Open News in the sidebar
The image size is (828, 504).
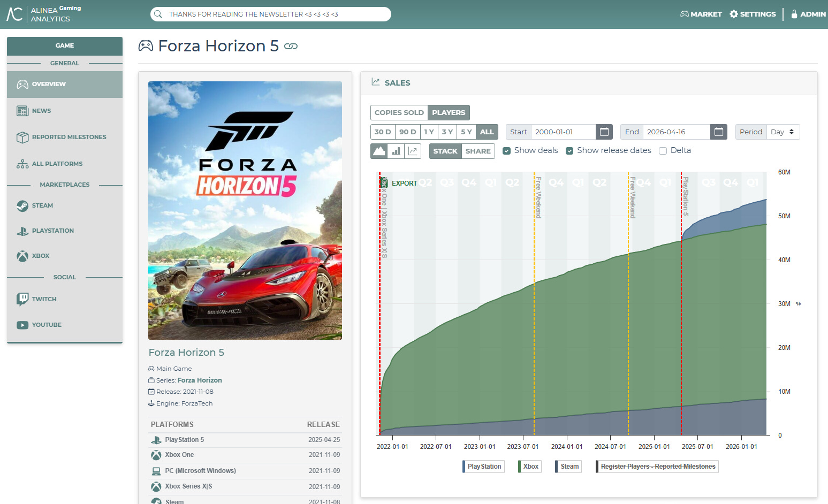[x=65, y=111]
